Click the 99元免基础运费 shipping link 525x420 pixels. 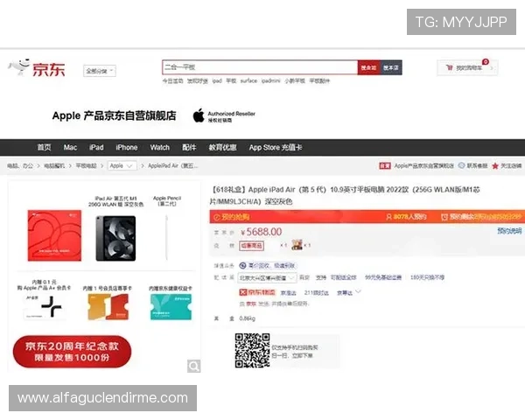(383, 277)
